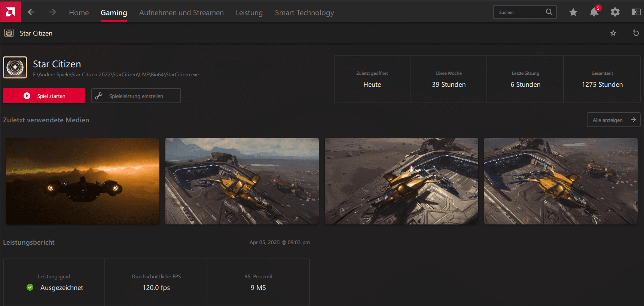644x306 pixels.
Task: Open the orange sunset ship thumbnail
Action: coord(83,181)
